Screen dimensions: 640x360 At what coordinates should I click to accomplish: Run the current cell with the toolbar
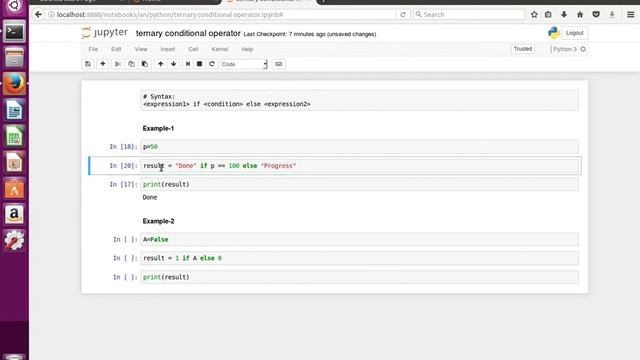[x=188, y=64]
